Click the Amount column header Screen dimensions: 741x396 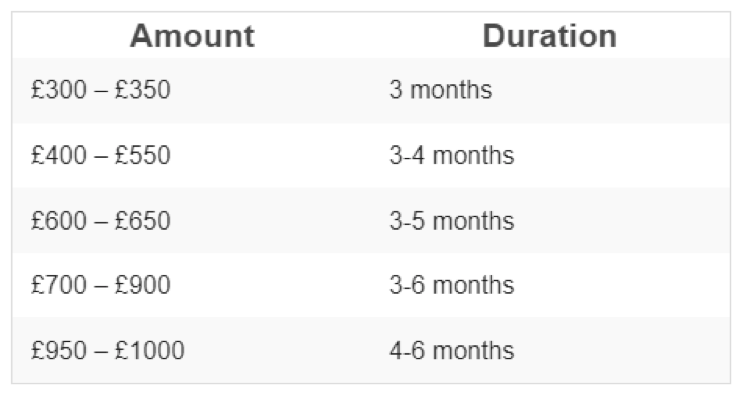click(192, 36)
